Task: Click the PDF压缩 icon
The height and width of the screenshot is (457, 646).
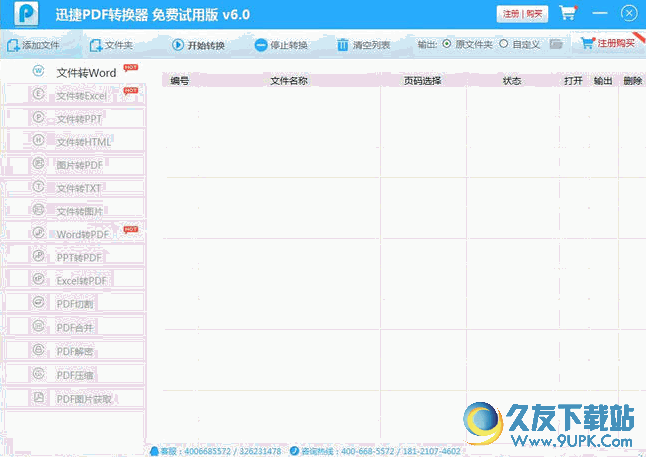Action: tap(38, 373)
